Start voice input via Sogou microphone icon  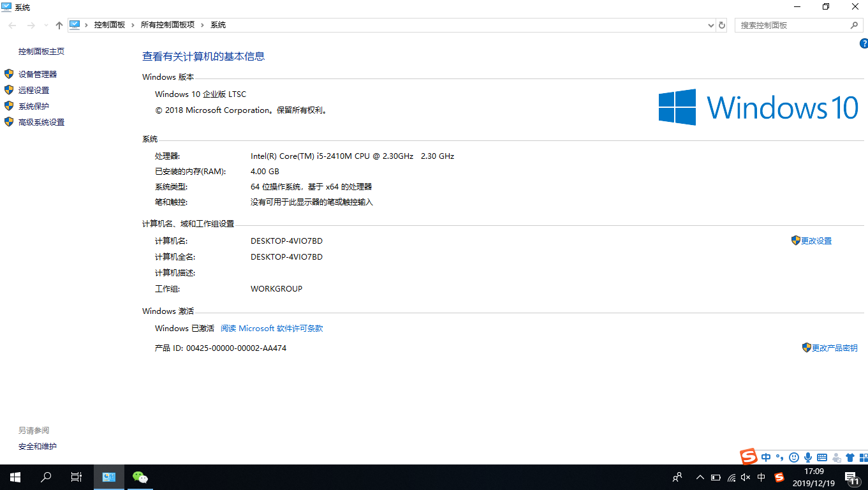[808, 457]
